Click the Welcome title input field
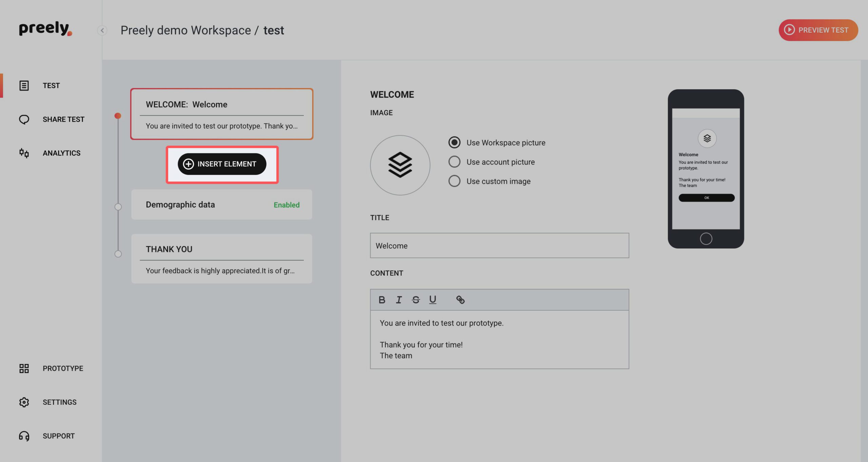 pos(499,245)
